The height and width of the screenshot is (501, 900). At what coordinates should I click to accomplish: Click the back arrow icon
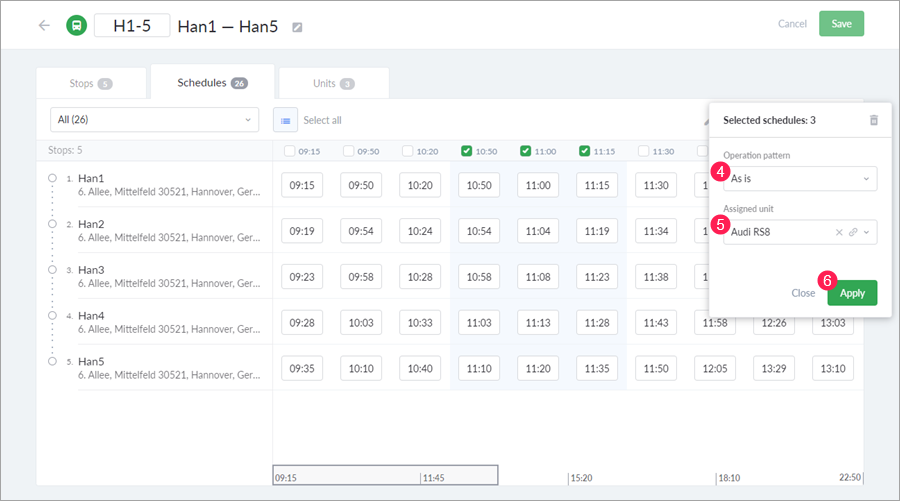[44, 25]
